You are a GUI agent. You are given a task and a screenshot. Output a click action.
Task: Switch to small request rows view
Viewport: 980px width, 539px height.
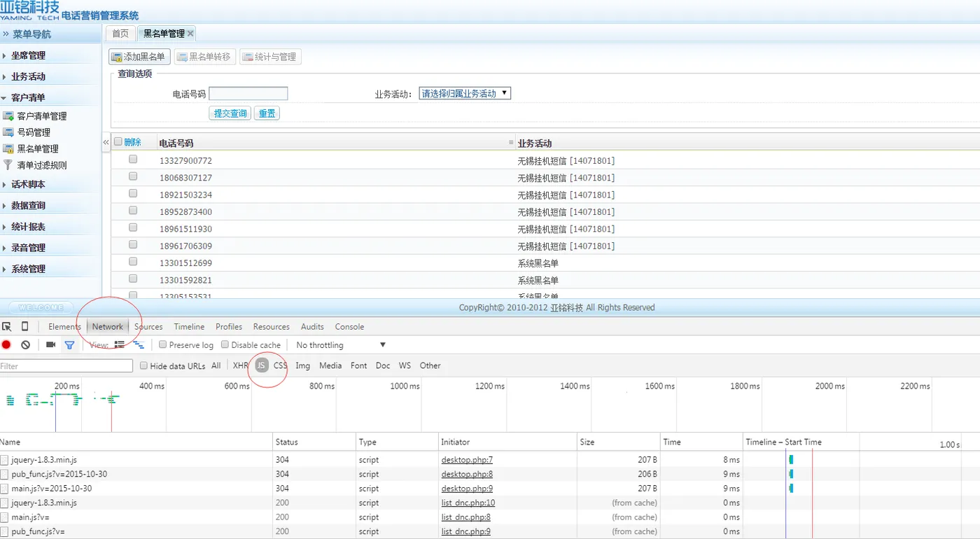coord(139,345)
